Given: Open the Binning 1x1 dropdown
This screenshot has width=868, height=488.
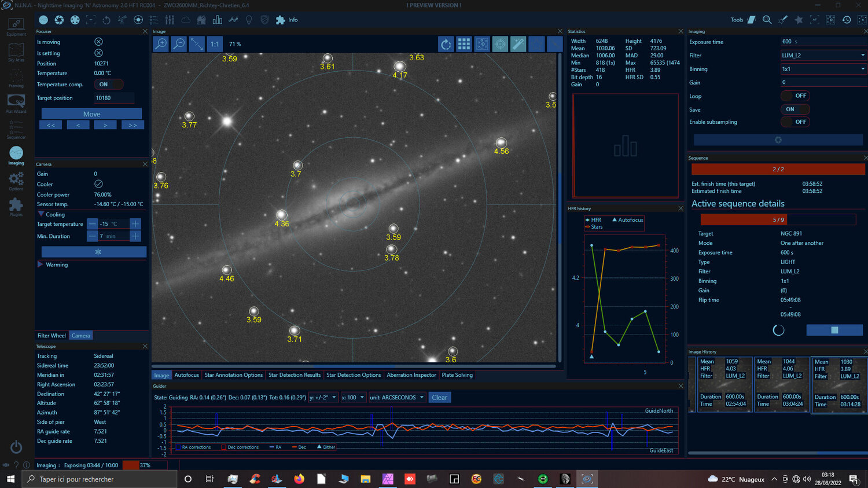Looking at the screenshot, I should tap(823, 69).
